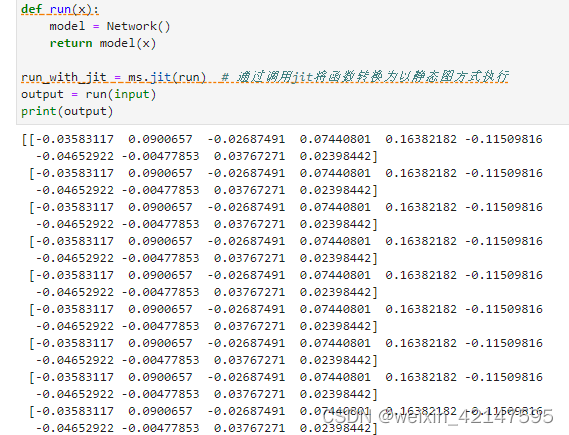569x435 pixels.
Task: Click the "return model(x)" statement
Action: [103, 43]
